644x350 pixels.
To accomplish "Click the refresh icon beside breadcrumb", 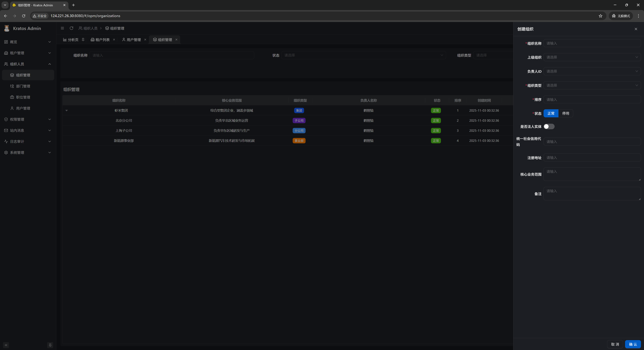I will click(x=71, y=28).
